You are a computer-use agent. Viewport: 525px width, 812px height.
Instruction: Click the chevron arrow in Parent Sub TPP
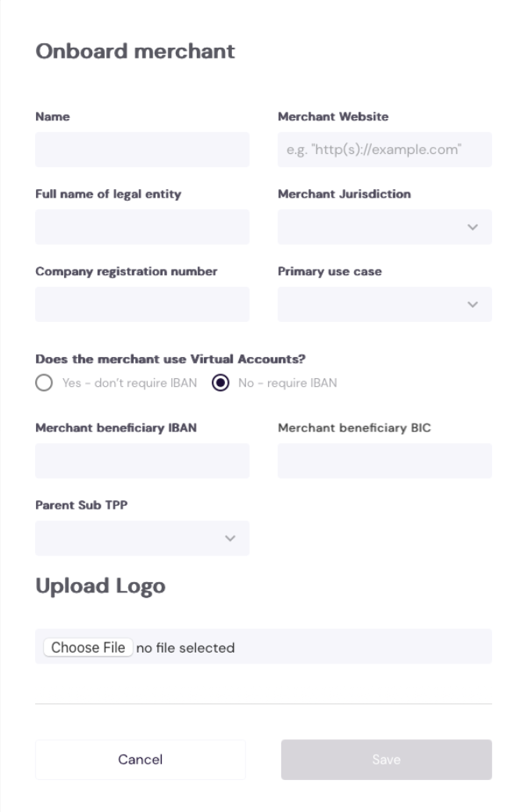point(230,538)
